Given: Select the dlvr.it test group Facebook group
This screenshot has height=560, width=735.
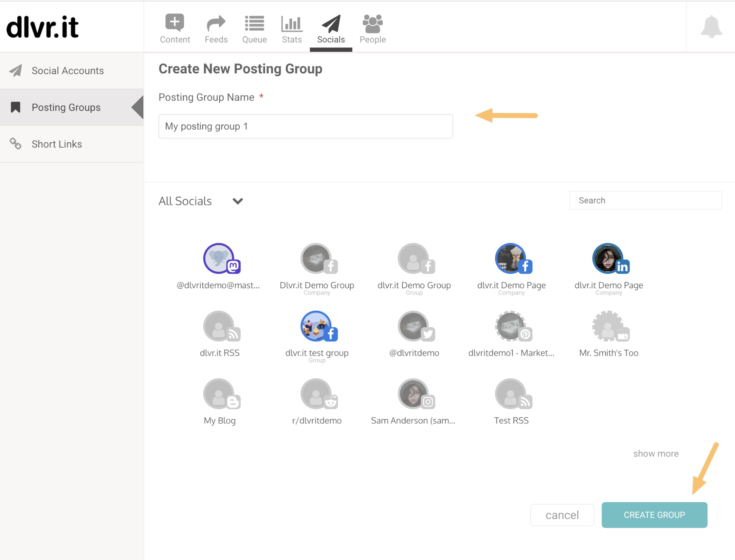Looking at the screenshot, I should click(x=316, y=326).
